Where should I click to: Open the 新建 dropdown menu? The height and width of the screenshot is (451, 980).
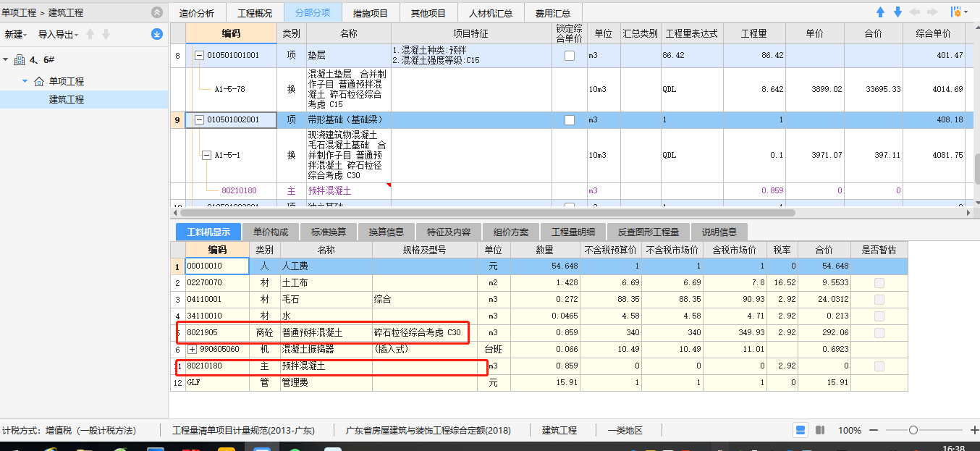coord(16,35)
